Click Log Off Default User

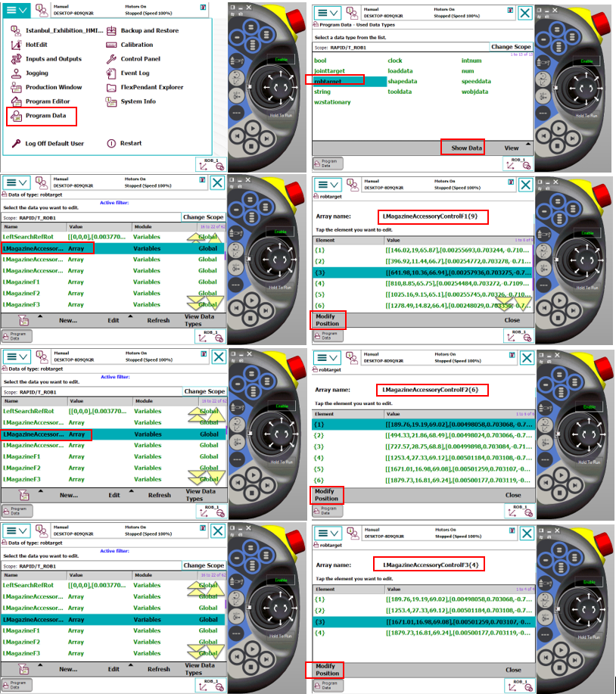point(54,143)
